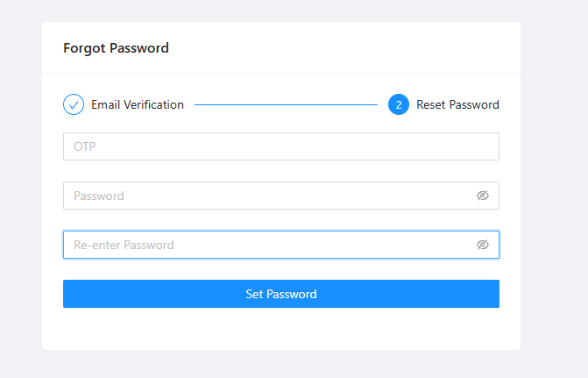
Task: Select the Re-enter Password input box
Action: (281, 245)
